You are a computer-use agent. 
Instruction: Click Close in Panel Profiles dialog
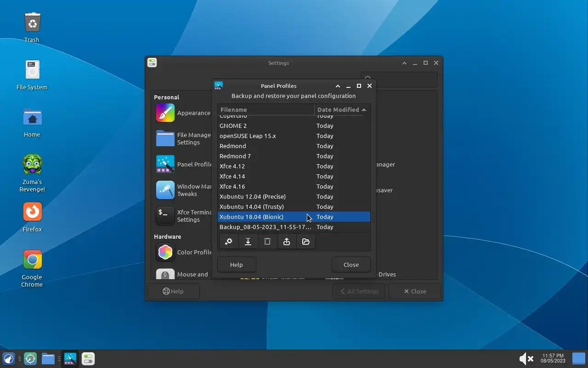click(x=351, y=264)
